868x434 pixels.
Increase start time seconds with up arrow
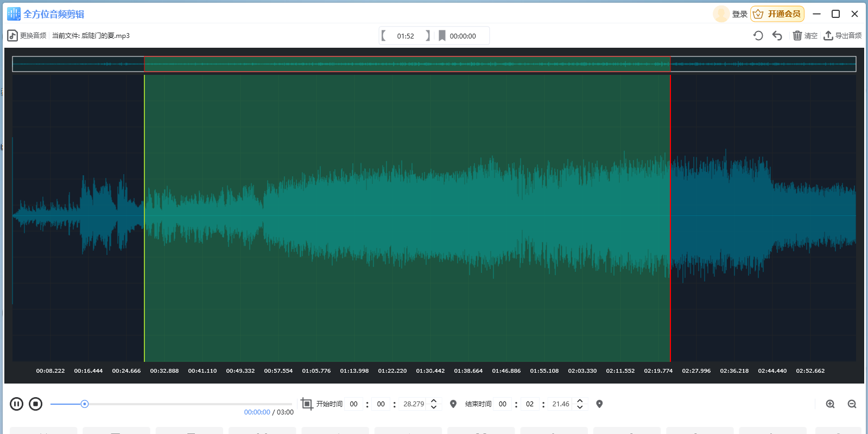[434, 401]
